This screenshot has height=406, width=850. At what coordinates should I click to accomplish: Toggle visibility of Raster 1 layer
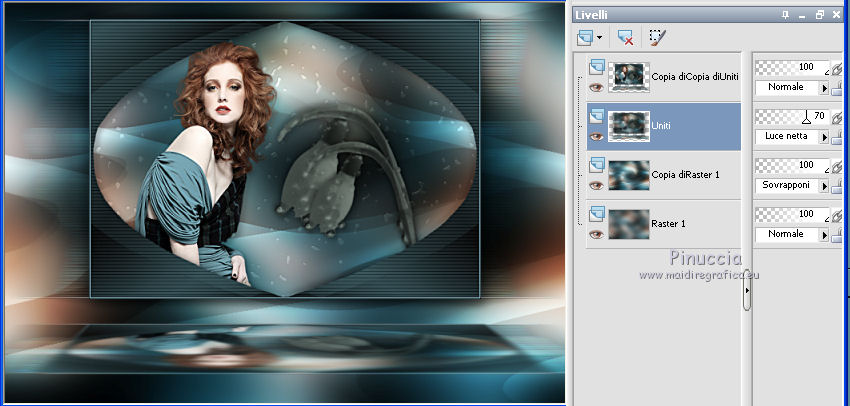tap(596, 233)
